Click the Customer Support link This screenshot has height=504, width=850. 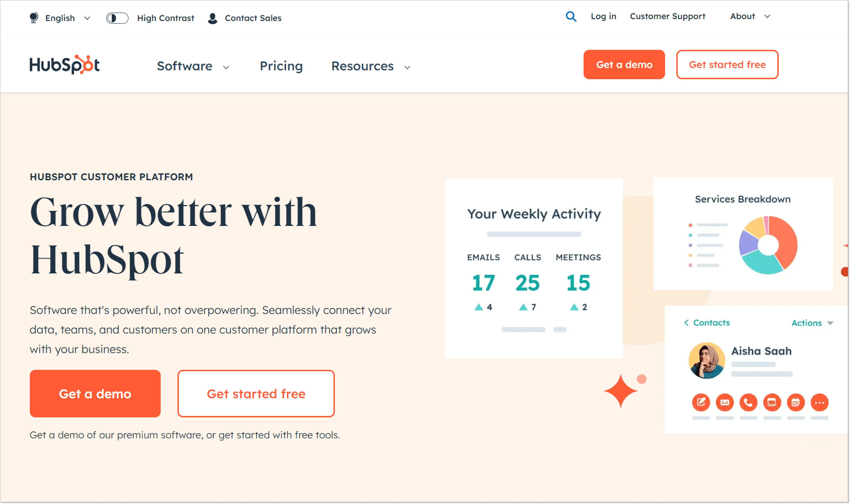(x=668, y=16)
